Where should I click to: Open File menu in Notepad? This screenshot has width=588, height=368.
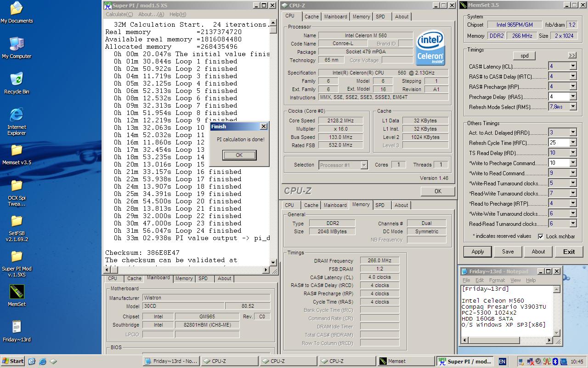466,280
